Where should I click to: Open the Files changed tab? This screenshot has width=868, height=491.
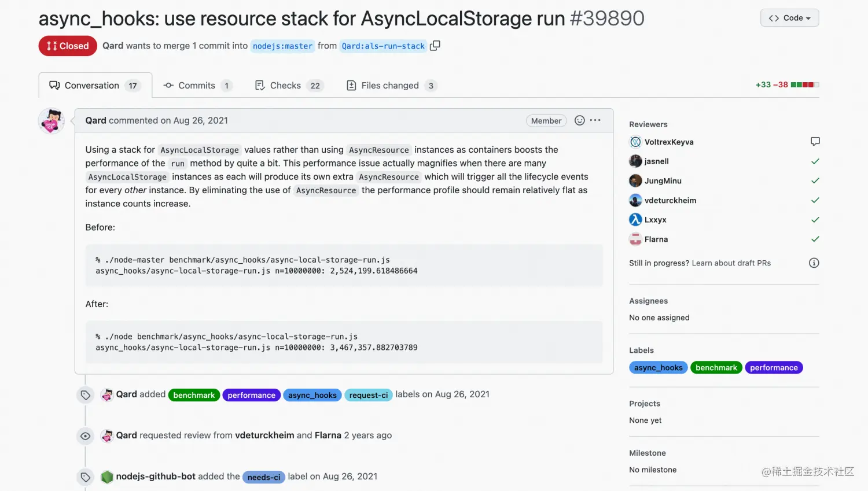(x=391, y=86)
